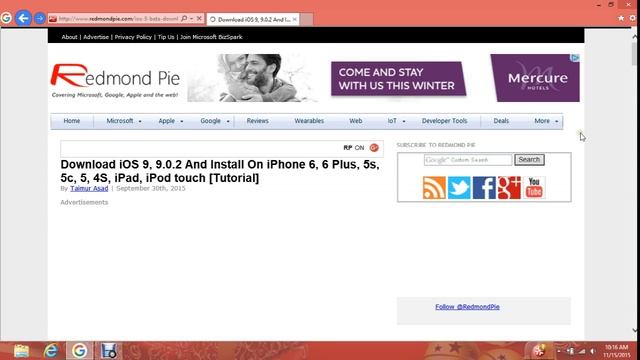Open the address bar dropdown arrow
The image size is (640, 360).
191,19
